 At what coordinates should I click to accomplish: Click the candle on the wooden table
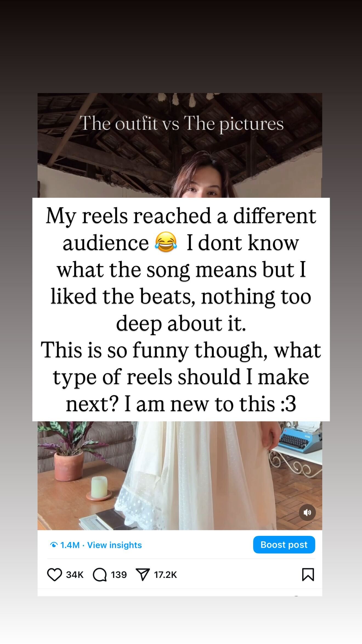coord(99,487)
